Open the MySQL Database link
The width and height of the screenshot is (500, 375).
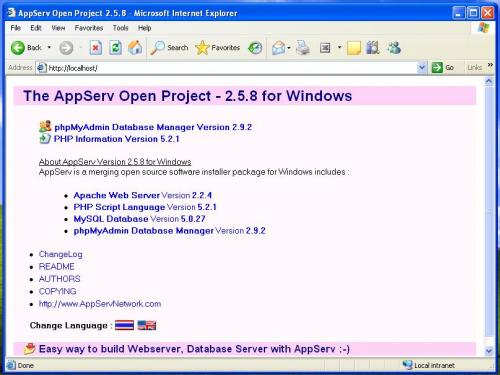click(111, 219)
